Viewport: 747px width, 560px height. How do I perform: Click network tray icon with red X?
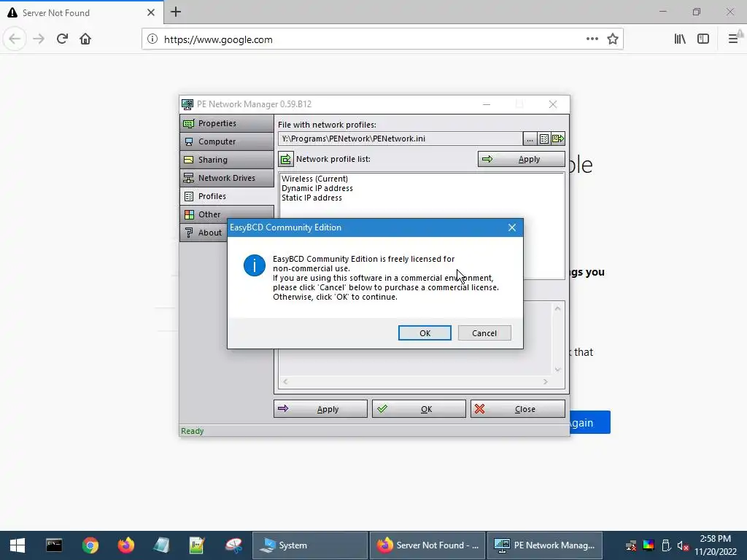point(631,545)
